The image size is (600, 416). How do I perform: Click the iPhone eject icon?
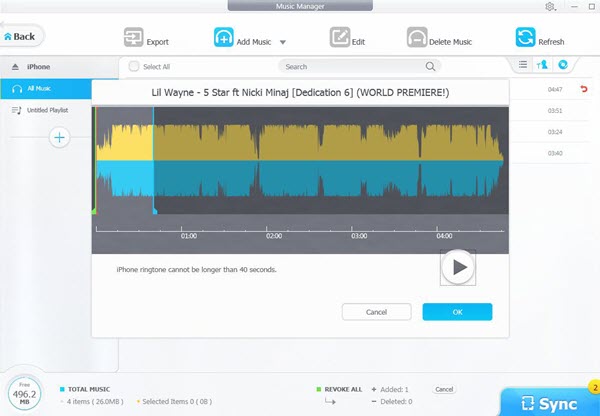coord(15,67)
